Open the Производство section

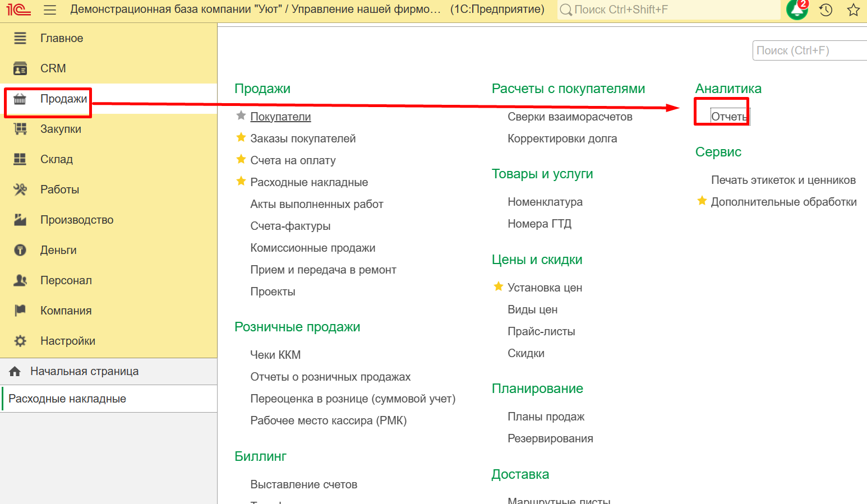pyautogui.click(x=76, y=220)
